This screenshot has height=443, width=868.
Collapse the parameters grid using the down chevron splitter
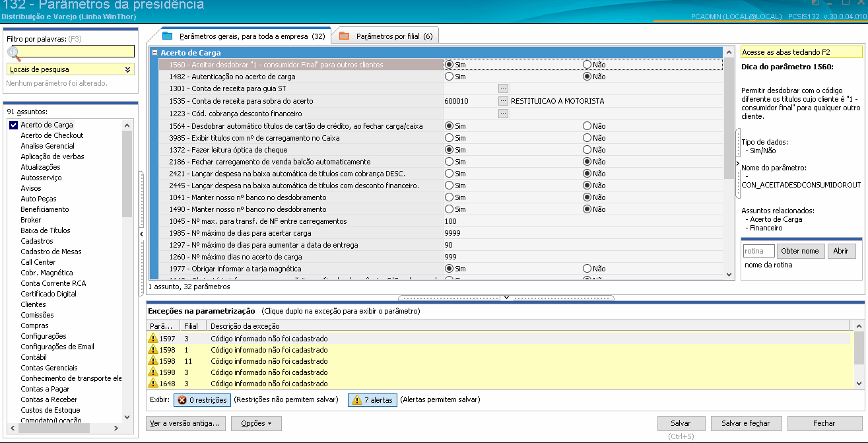pyautogui.click(x=506, y=298)
